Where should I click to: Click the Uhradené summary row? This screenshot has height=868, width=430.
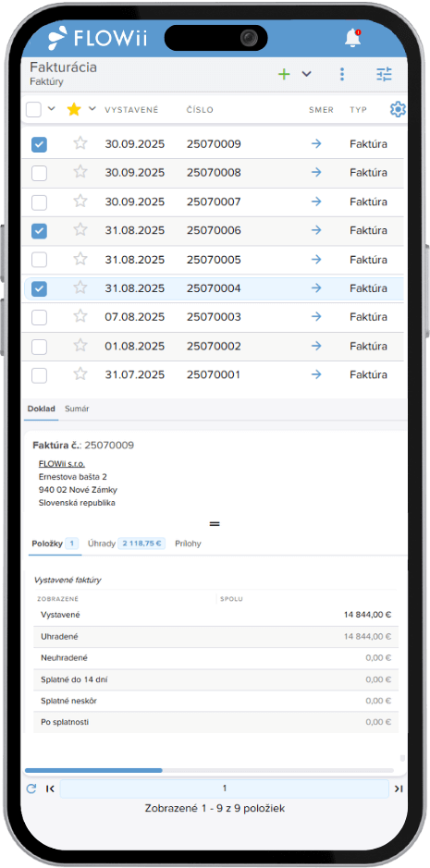(215, 637)
